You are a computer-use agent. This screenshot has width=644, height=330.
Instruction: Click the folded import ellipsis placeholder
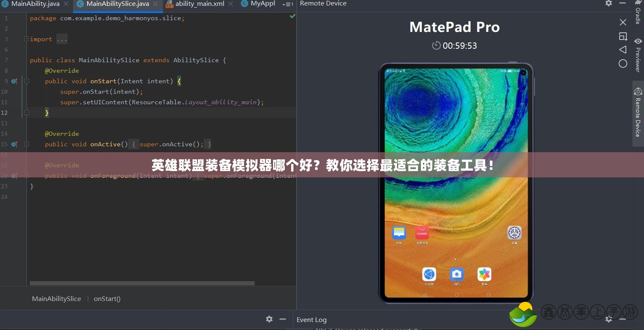pyautogui.click(x=62, y=39)
